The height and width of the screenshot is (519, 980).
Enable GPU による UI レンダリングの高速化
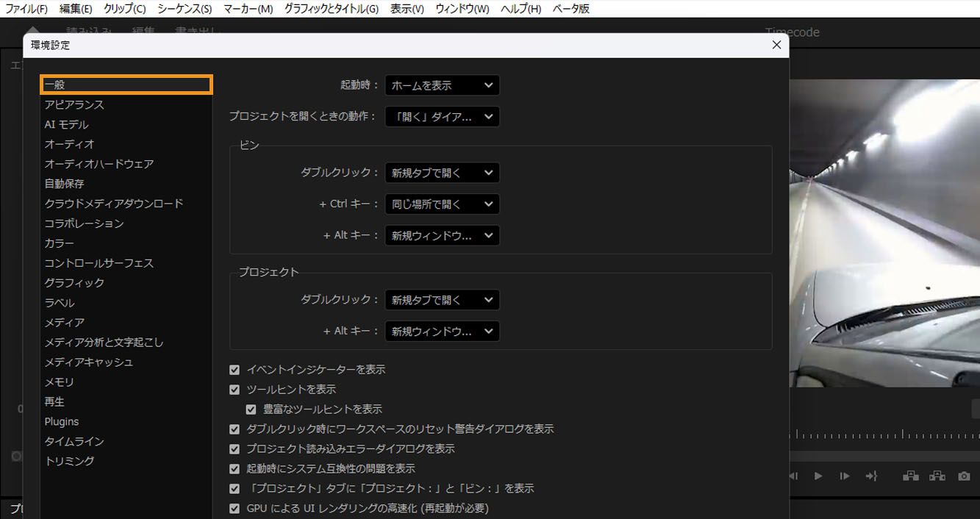[235, 507]
